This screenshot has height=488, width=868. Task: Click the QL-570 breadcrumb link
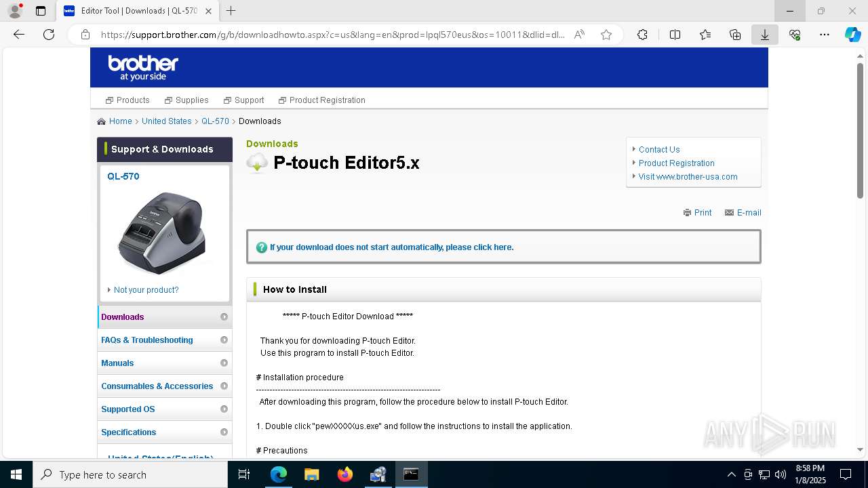pyautogui.click(x=215, y=121)
